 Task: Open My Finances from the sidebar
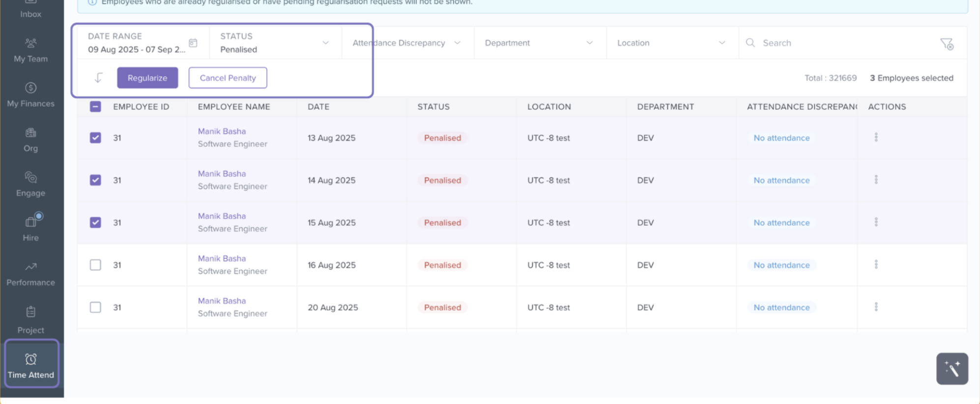30,95
